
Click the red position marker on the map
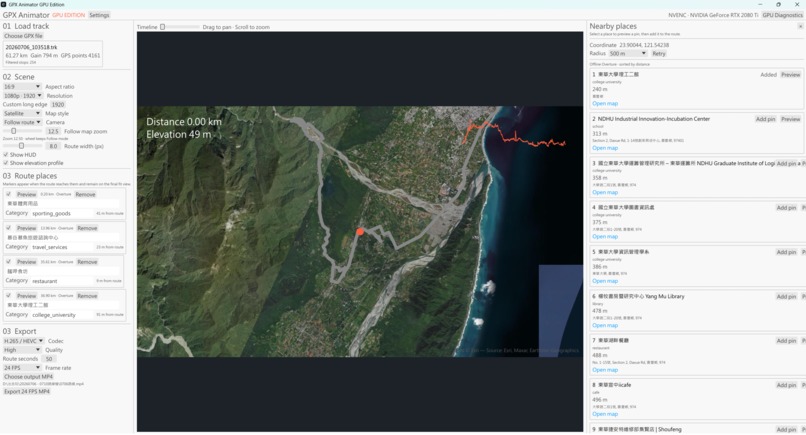point(360,232)
